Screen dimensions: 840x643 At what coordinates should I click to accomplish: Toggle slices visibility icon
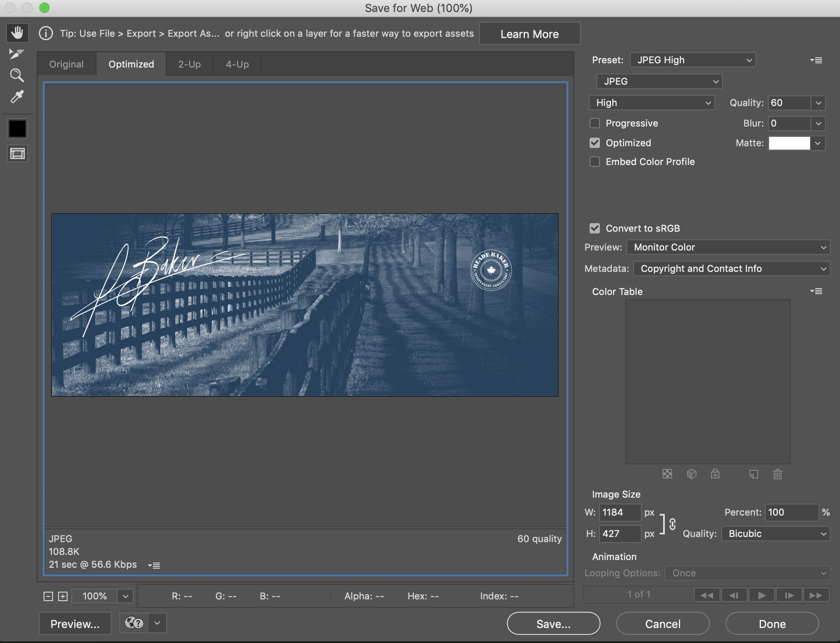(18, 153)
